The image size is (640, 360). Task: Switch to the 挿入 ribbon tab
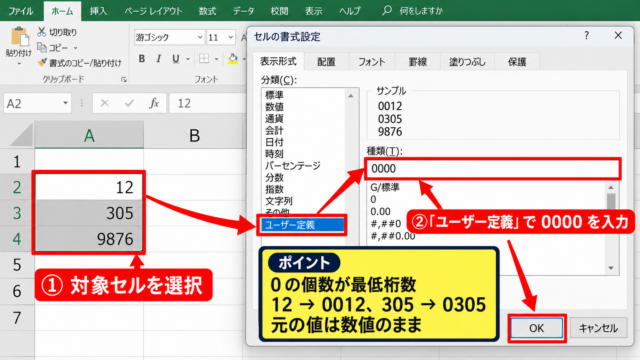coord(98,11)
